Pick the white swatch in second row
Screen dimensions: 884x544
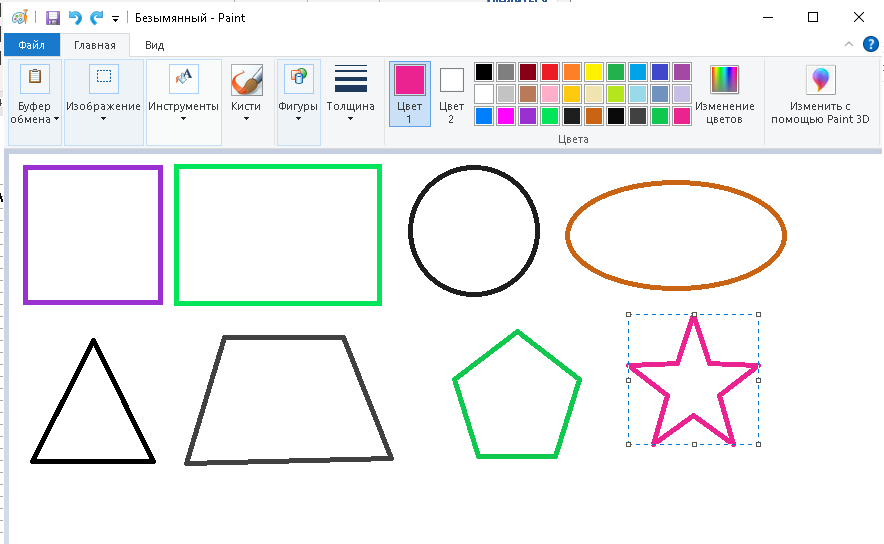[484, 94]
